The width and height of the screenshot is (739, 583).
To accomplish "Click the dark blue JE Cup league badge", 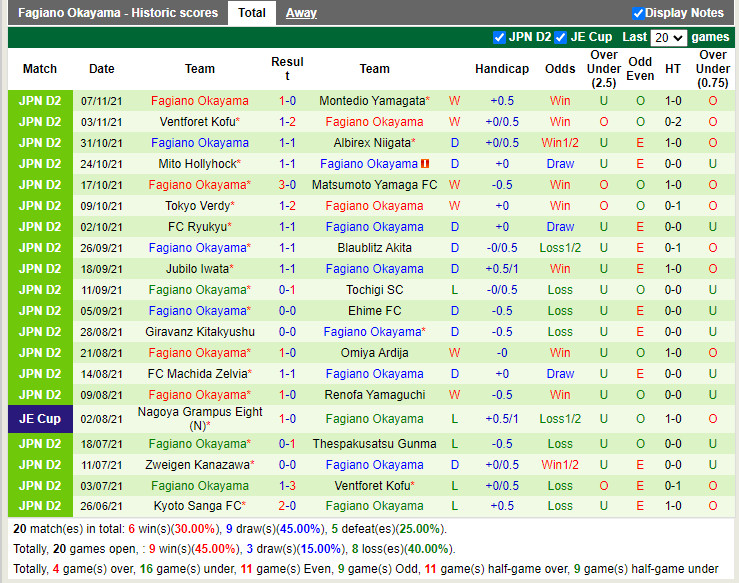I will coord(40,419).
